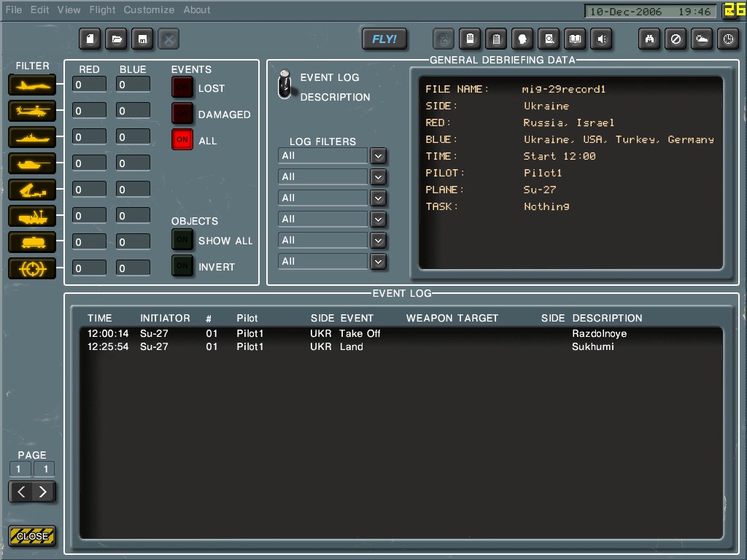747x560 pixels.
Task: Open the File menu
Action: coord(14,9)
